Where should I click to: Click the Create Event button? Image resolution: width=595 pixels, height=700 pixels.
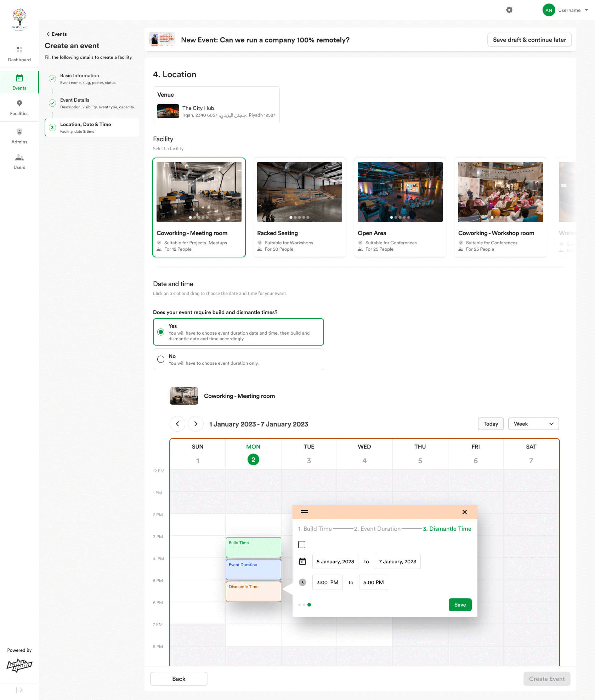point(547,679)
